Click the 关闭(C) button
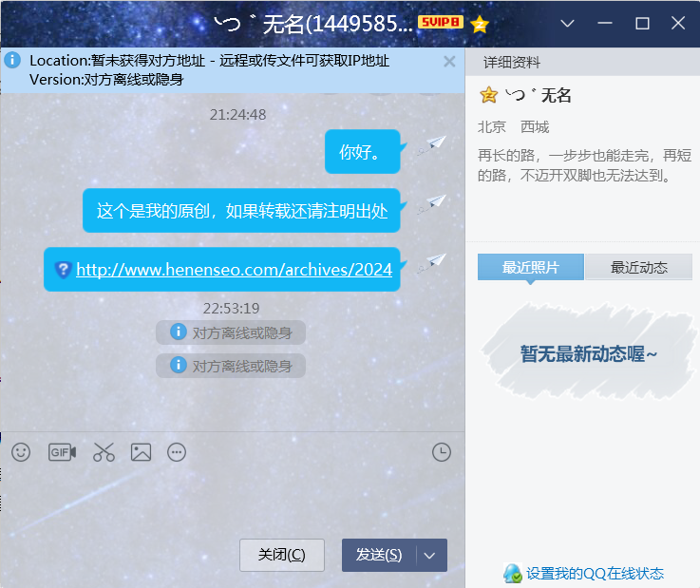Image resolution: width=700 pixels, height=588 pixels. pyautogui.click(x=282, y=555)
